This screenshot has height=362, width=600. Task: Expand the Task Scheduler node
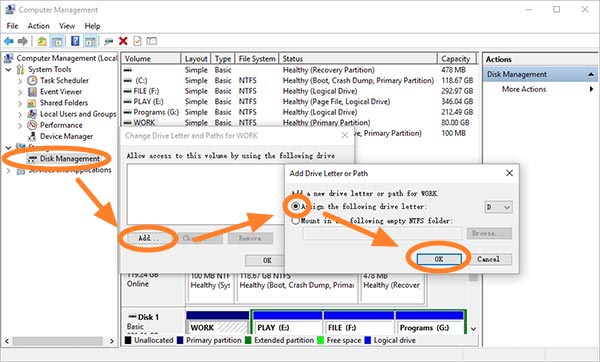coord(20,81)
